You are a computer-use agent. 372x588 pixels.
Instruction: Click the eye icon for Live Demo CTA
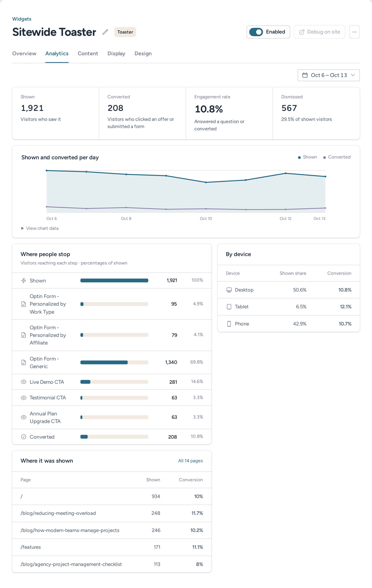[24, 382]
